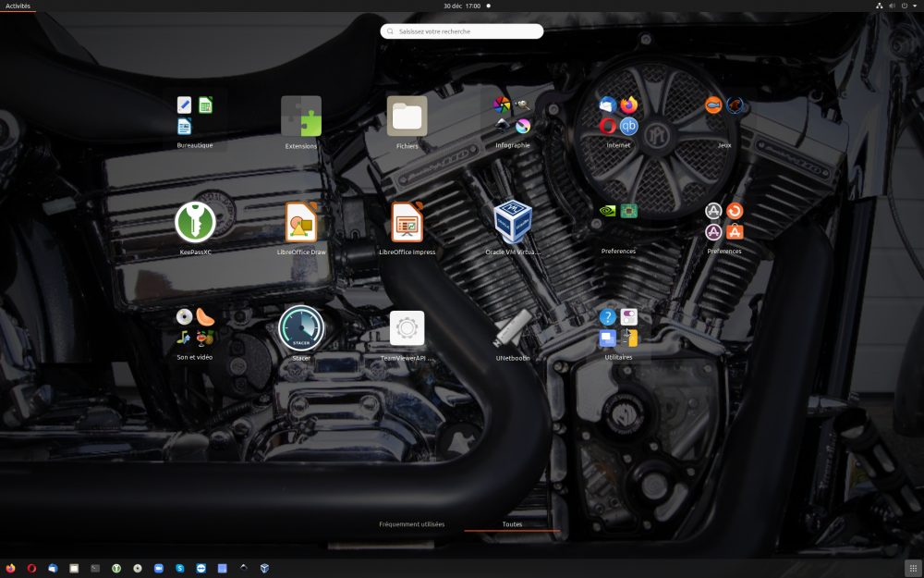Expand the Infographie app folder
The width and height of the screenshot is (924, 578).
coord(513,117)
